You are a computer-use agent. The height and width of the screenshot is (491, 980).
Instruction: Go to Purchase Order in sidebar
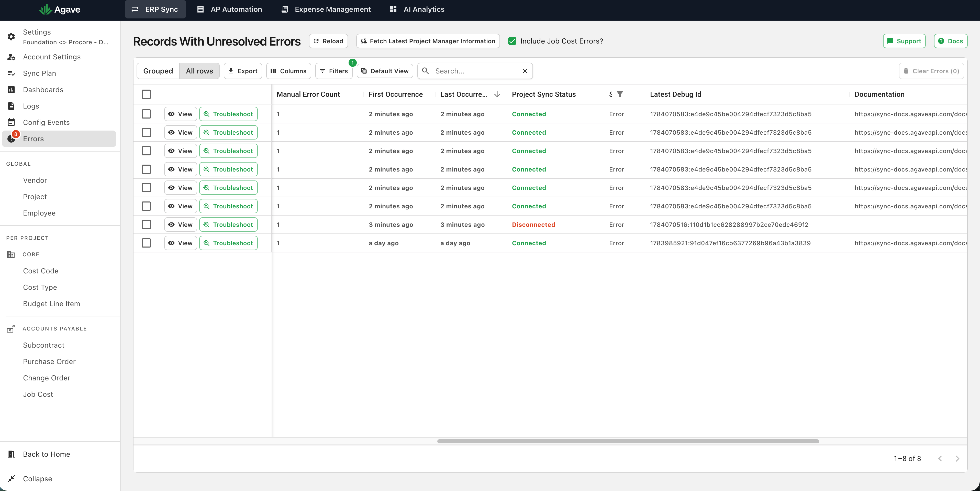(x=49, y=361)
